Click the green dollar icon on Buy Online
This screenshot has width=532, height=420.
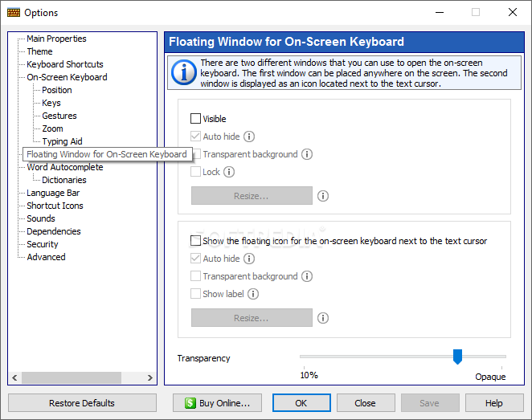(x=190, y=403)
